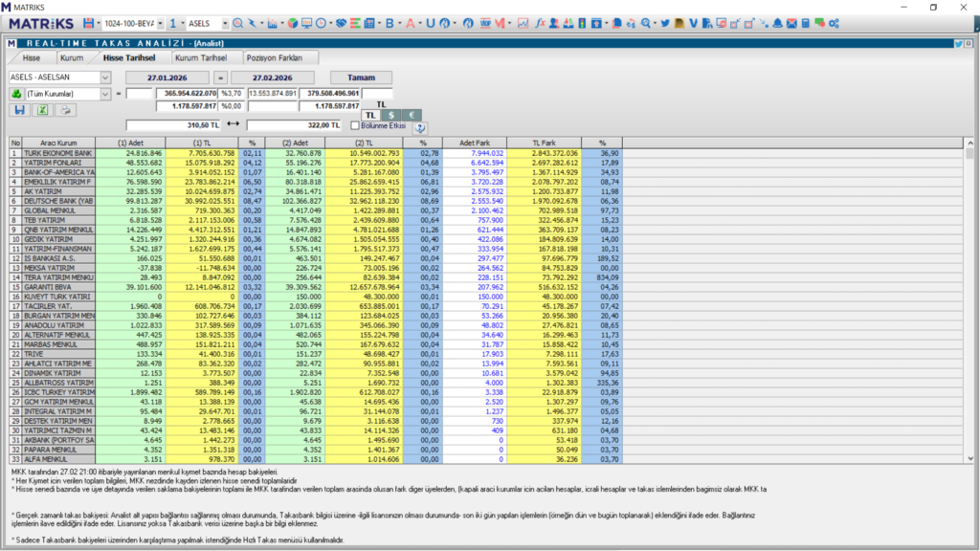
Task: Print the analysis using printer icon
Action: click(x=66, y=110)
